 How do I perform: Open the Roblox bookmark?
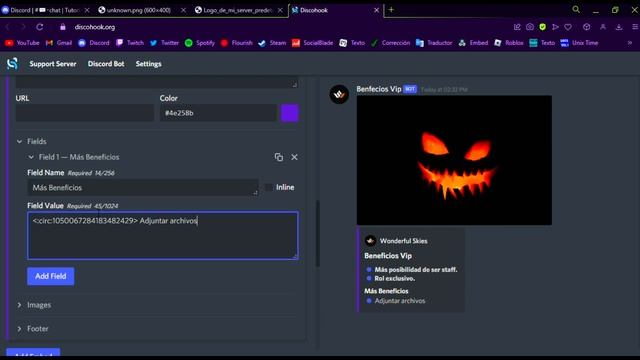coord(509,43)
